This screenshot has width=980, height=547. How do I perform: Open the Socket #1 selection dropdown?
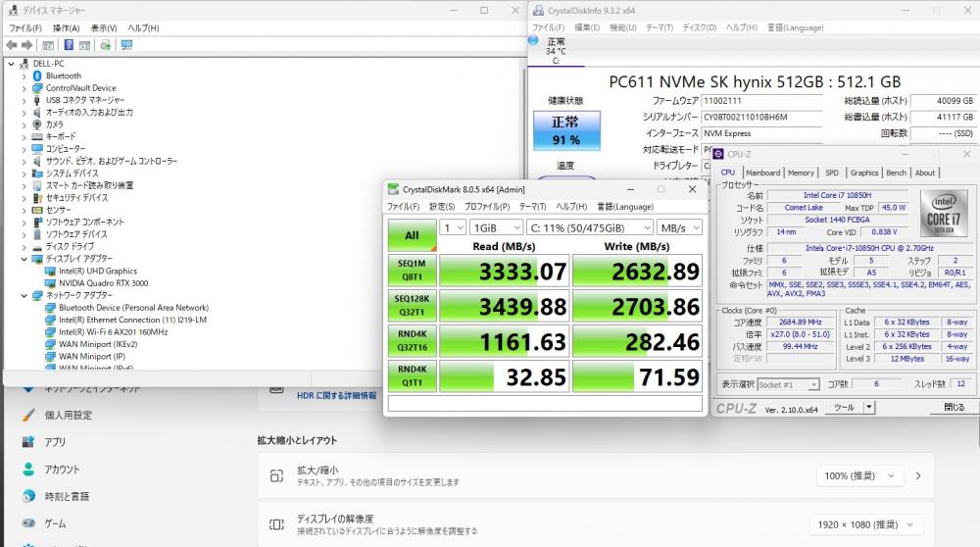(788, 384)
